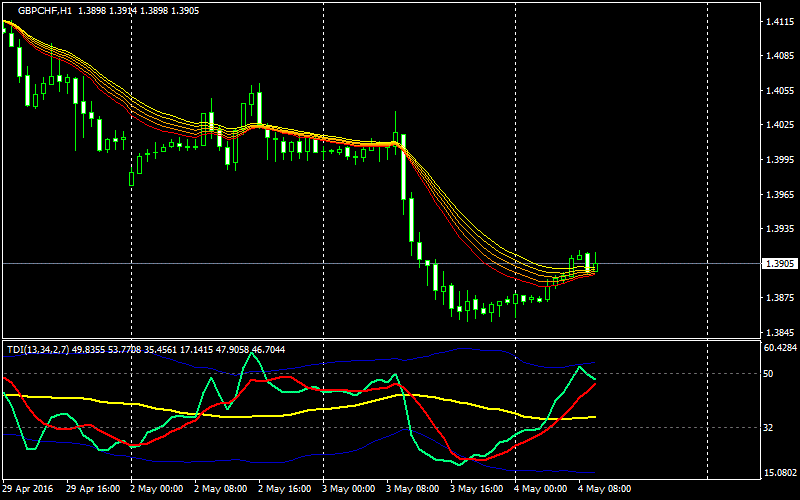Select the 60.4284 indicator scale value
800x500 pixels.
tap(778, 348)
